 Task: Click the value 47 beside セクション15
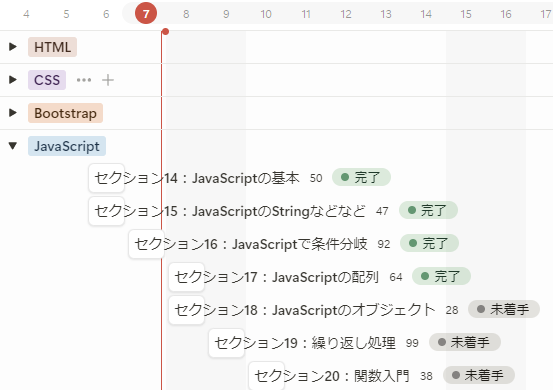382,211
